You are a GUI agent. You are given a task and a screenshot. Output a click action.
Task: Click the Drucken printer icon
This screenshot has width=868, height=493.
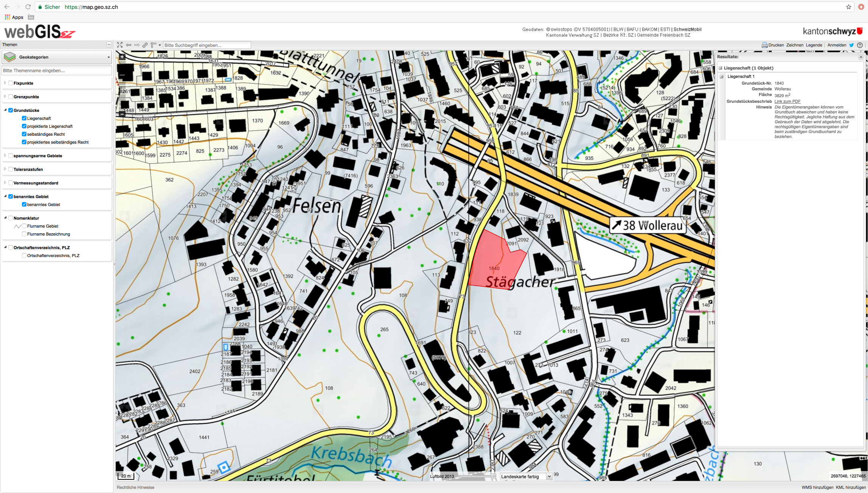point(764,45)
